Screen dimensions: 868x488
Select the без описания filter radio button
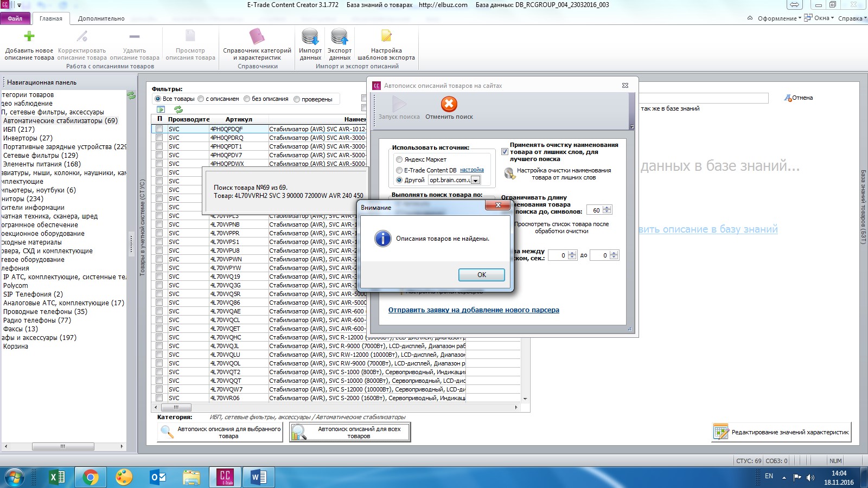(247, 99)
